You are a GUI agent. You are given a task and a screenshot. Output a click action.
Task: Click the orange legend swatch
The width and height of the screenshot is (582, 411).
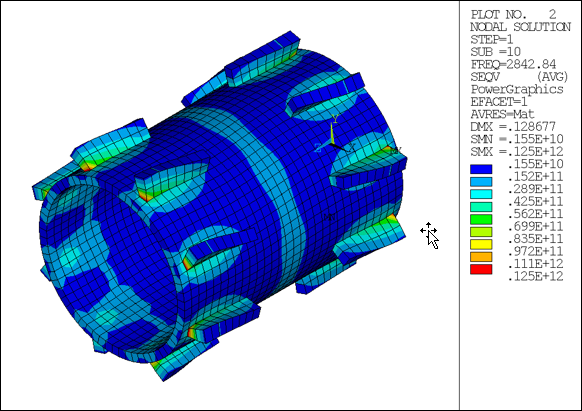coord(481,257)
